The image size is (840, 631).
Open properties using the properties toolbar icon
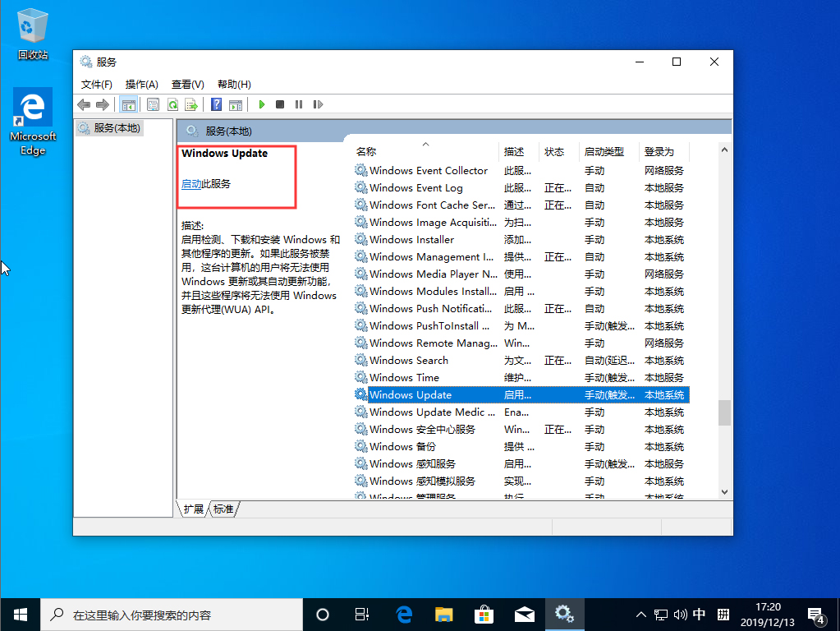click(x=153, y=104)
